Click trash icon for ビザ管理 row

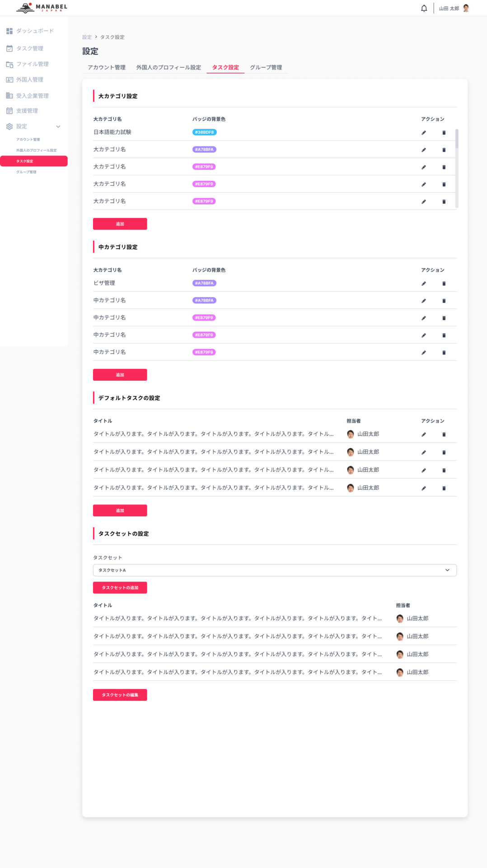(444, 283)
